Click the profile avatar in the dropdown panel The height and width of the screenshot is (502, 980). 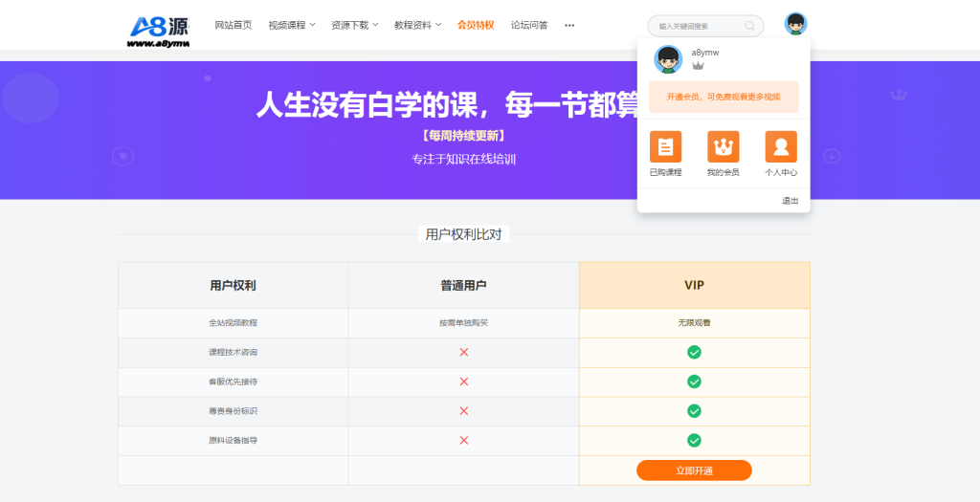click(668, 59)
